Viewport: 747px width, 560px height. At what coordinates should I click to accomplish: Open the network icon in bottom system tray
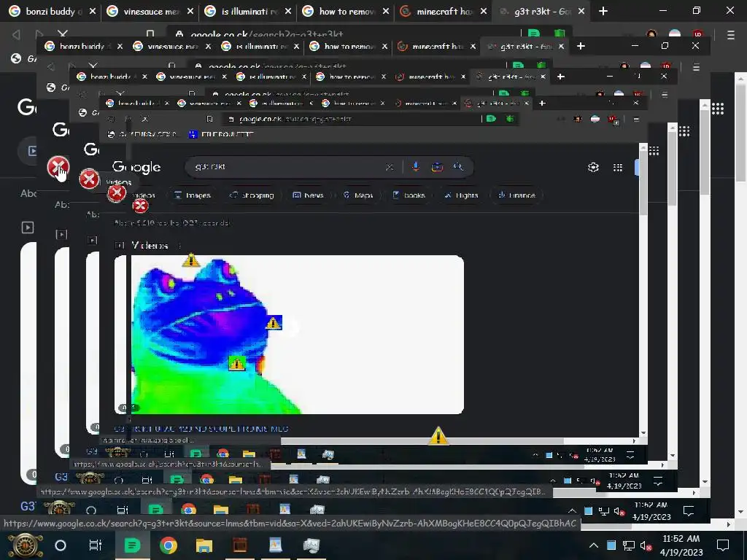[x=629, y=545]
